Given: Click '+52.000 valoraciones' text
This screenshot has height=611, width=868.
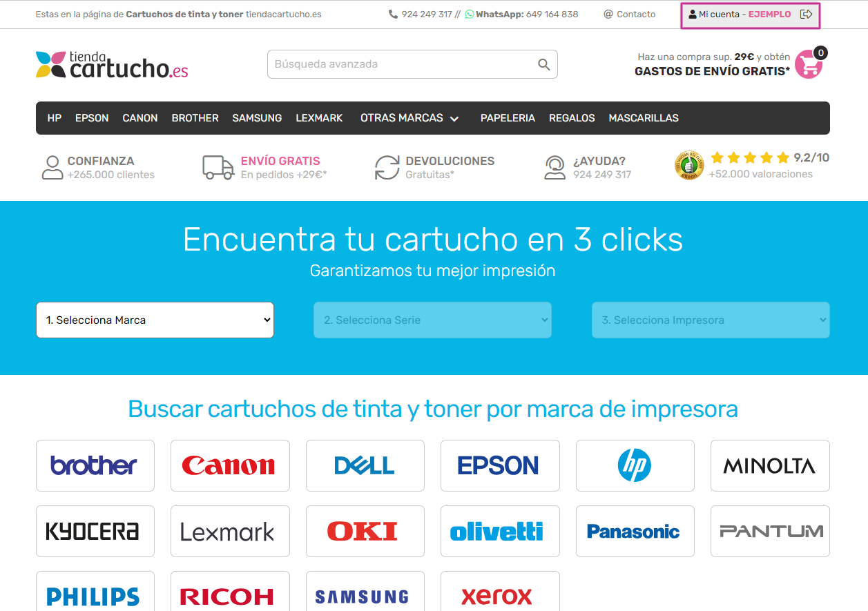Looking at the screenshot, I should [x=760, y=174].
